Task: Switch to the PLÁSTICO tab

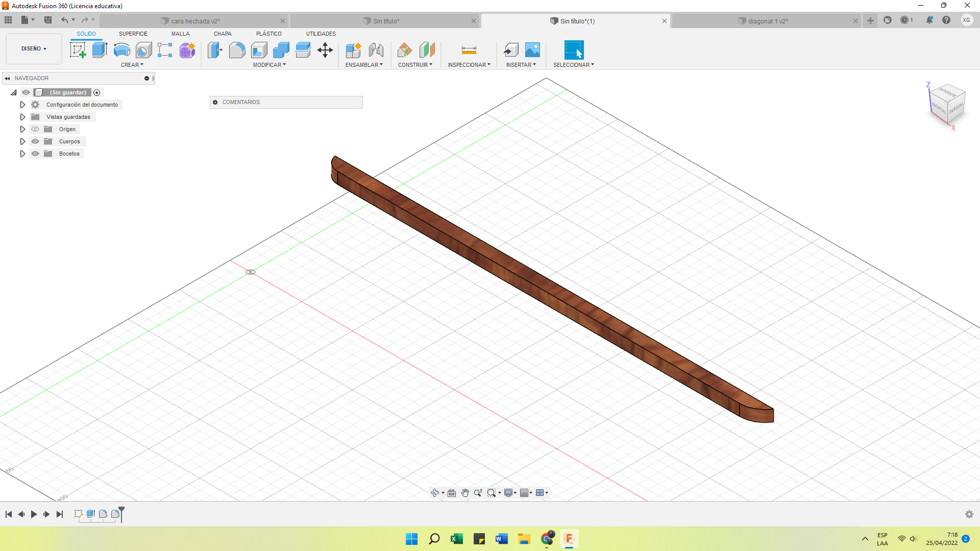Action: click(x=269, y=34)
